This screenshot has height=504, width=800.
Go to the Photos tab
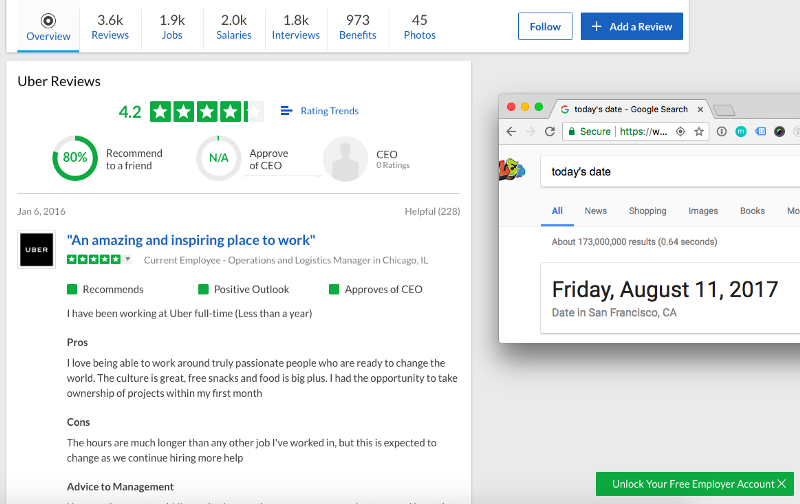point(419,27)
